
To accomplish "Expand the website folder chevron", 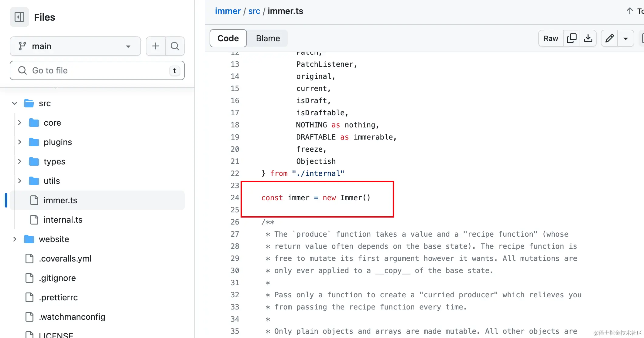I will click(15, 239).
